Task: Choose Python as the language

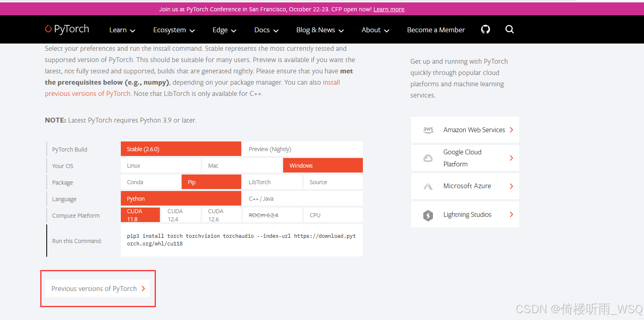Action: (181, 198)
